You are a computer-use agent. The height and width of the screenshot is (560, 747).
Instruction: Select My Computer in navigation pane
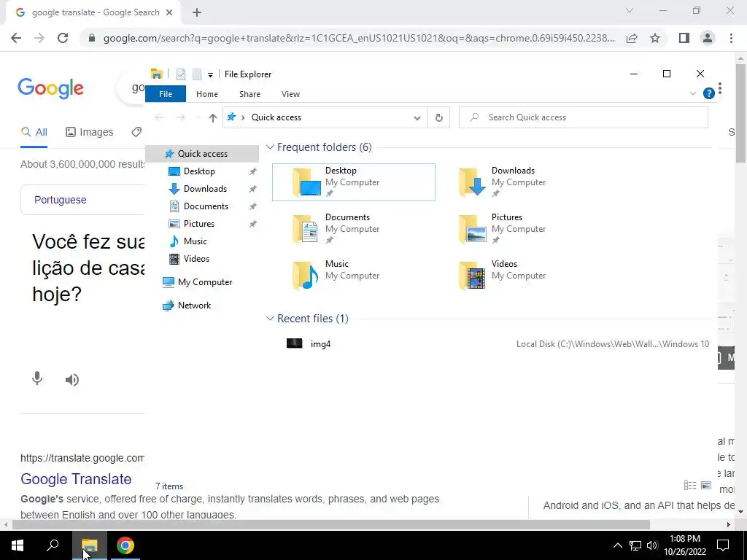click(205, 282)
